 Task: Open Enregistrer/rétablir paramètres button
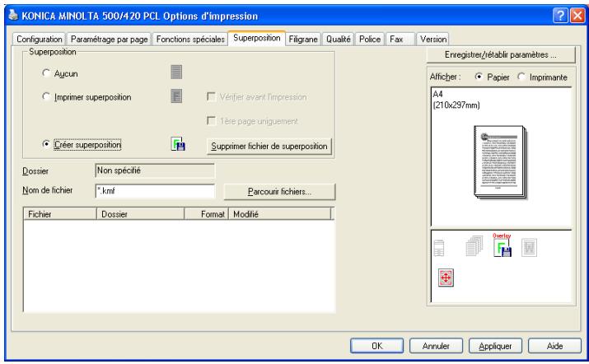pyautogui.click(x=501, y=55)
